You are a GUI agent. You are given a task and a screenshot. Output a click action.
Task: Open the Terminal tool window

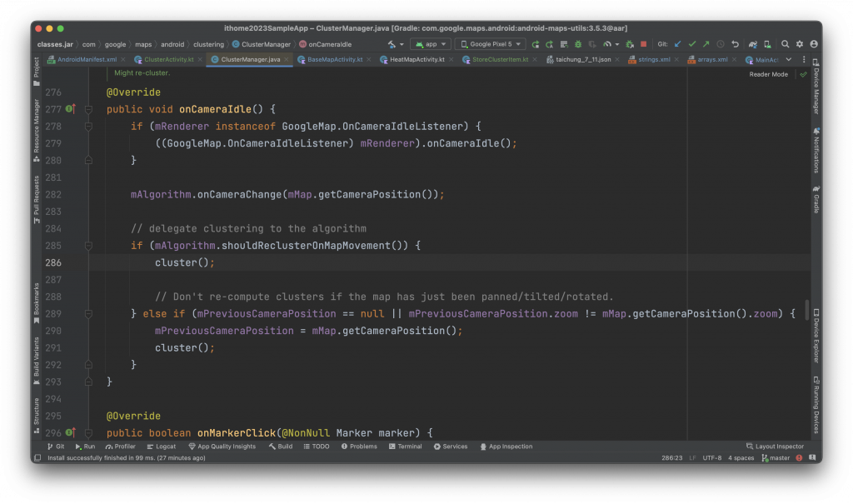406,447
